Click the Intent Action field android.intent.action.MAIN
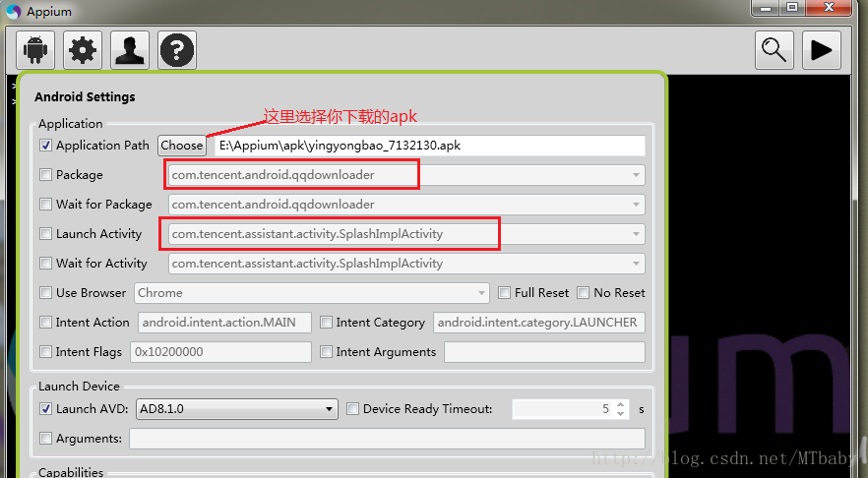 (x=224, y=323)
